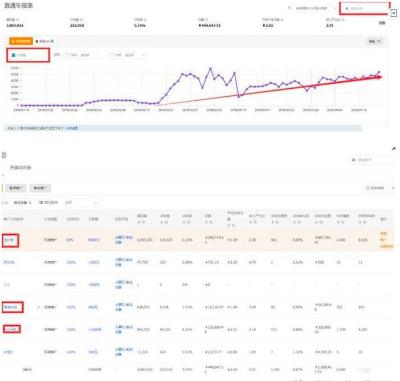
Task: Switch to the chart tab beside the orange one
Action: 45,41
